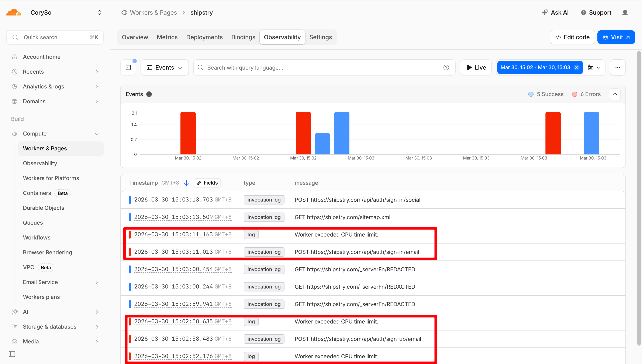Image resolution: width=642 pixels, height=364 pixels.
Task: Toggle the query sidebar panel icon
Action: point(128,67)
